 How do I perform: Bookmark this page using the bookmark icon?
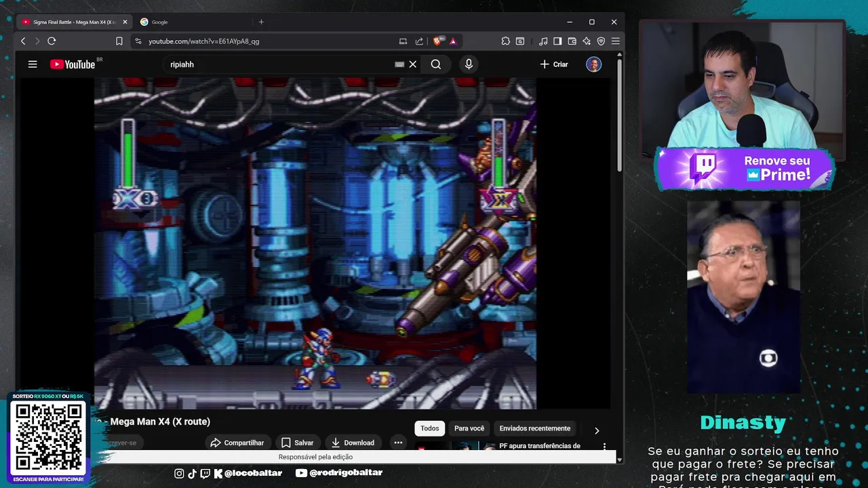[x=119, y=41]
